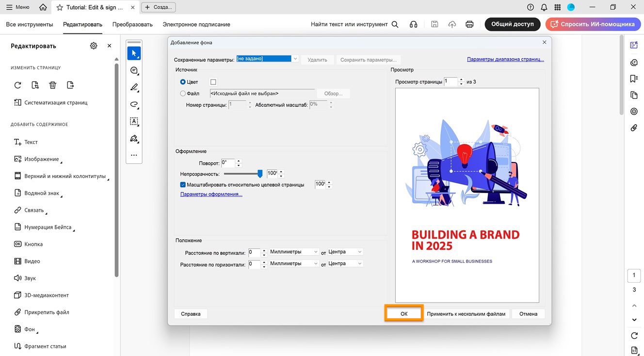Viewport: 644px width, 356px height.
Task: Click the extract page icon
Action: [70, 85]
